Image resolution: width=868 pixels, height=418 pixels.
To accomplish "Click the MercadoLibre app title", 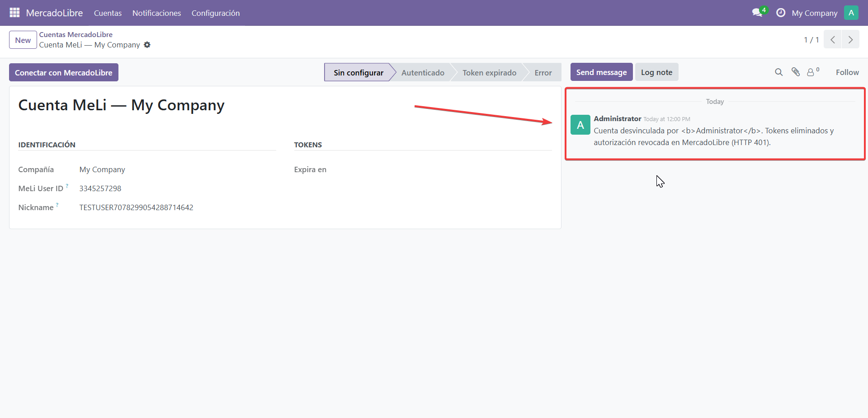I will click(54, 13).
